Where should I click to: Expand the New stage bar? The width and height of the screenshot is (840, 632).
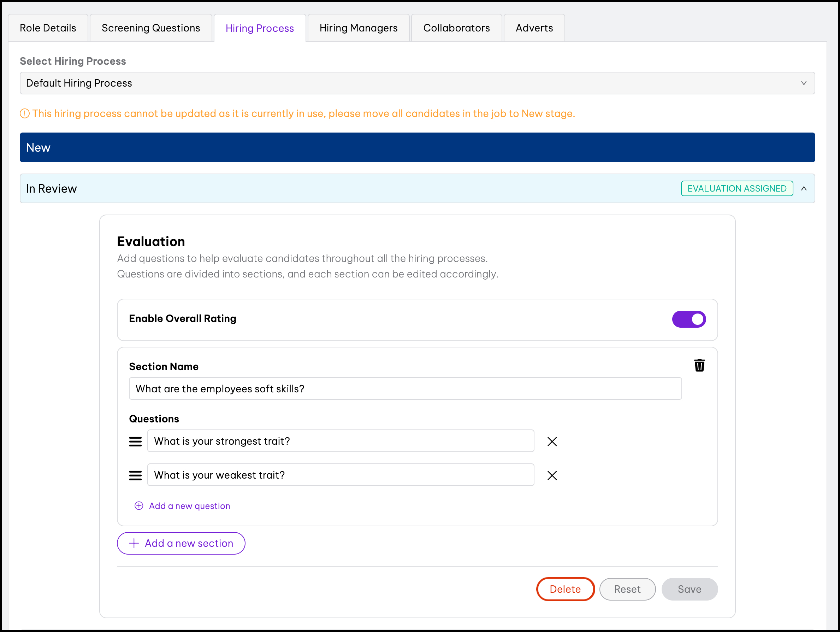(x=417, y=147)
